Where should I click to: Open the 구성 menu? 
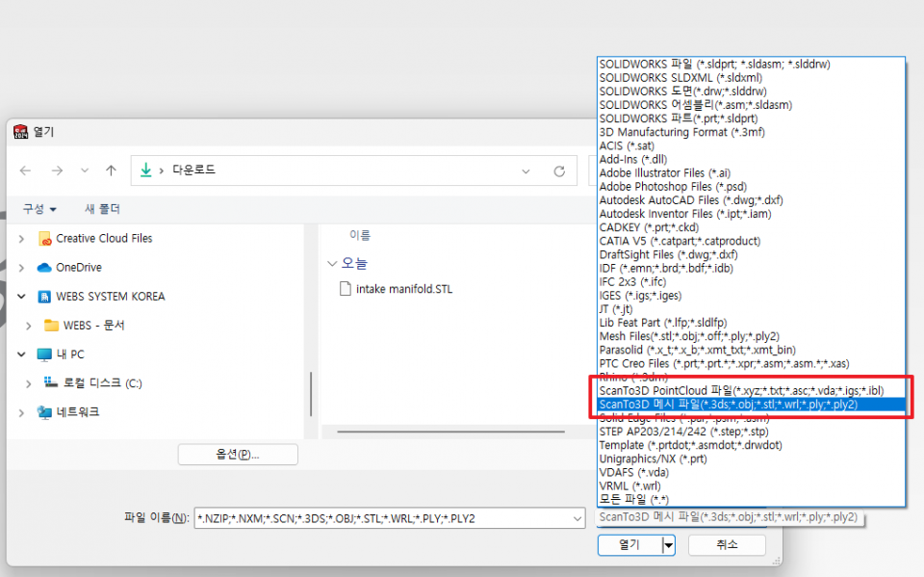(x=39, y=209)
